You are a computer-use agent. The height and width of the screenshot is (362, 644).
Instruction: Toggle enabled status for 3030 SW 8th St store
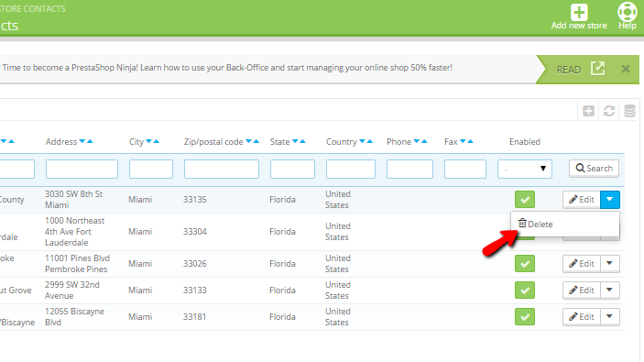(x=525, y=200)
